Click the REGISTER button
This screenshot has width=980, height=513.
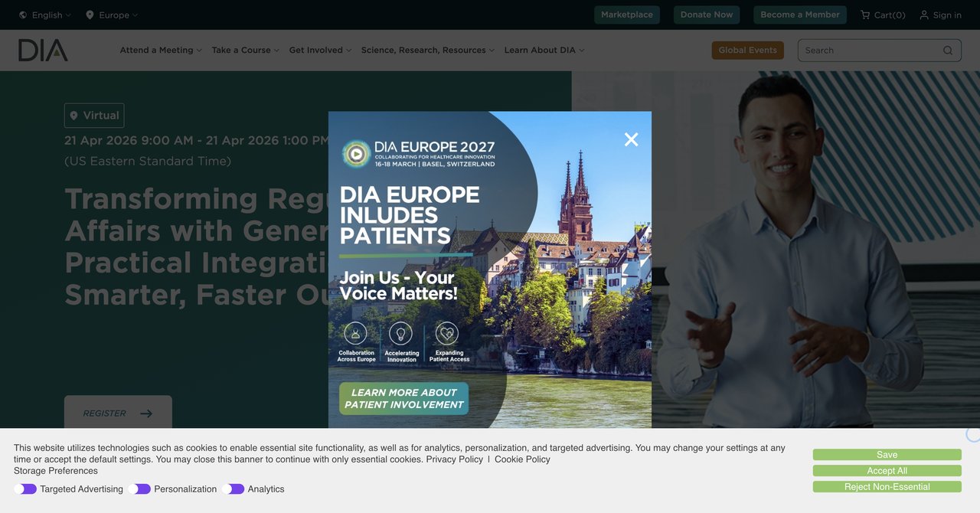pyautogui.click(x=118, y=413)
